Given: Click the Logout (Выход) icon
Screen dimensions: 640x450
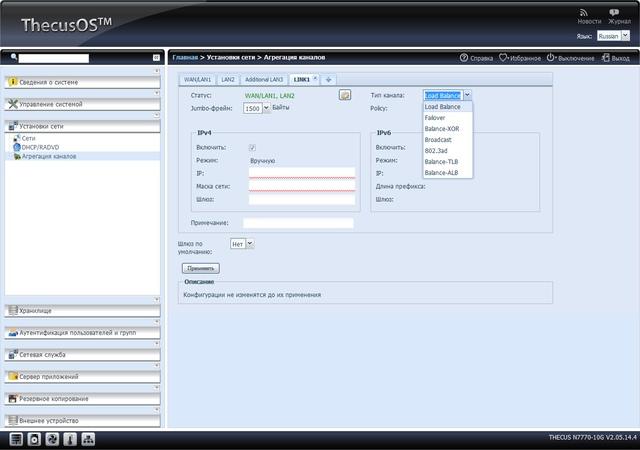Looking at the screenshot, I should (x=606, y=58).
